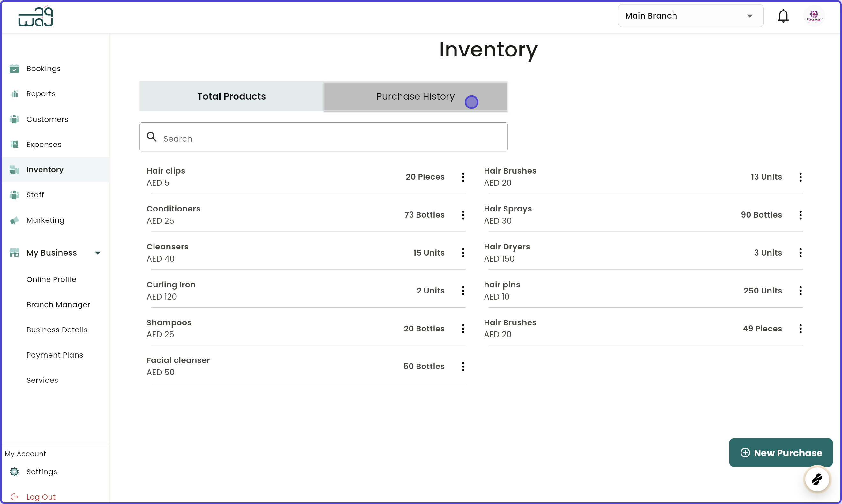
Task: Open options menu for Facial cleanser
Action: 463,367
